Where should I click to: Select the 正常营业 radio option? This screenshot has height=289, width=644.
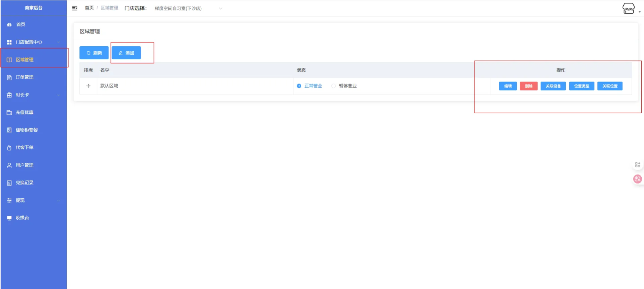coord(299,86)
